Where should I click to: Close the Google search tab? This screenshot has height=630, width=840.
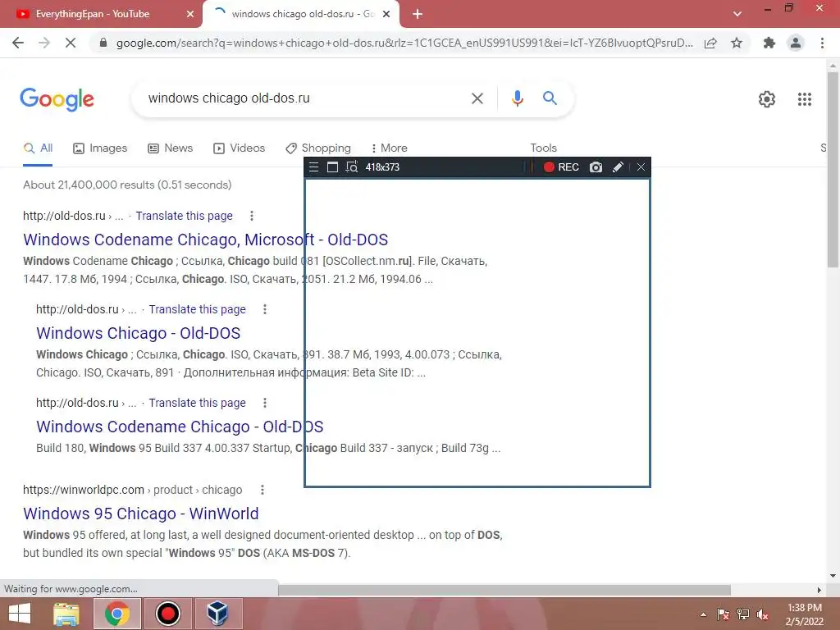(x=386, y=14)
